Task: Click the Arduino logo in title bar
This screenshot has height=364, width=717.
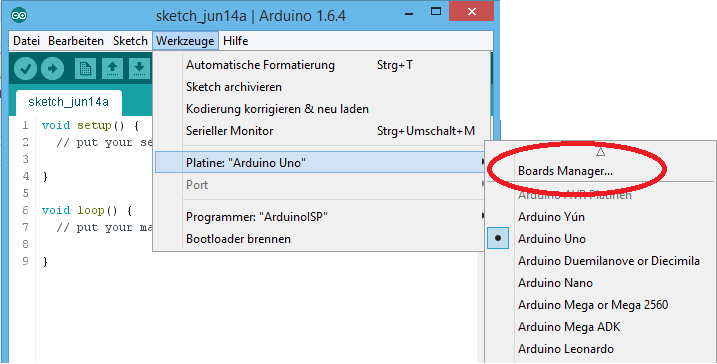Action: [19, 16]
